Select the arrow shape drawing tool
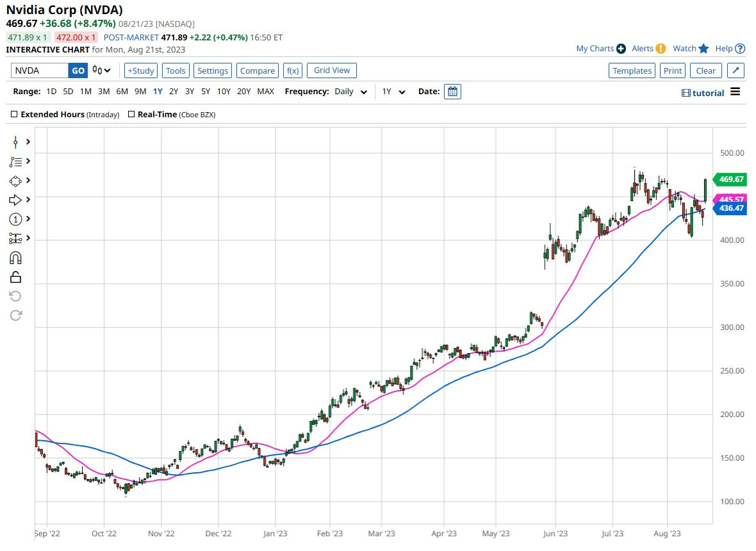This screenshot has width=756, height=551. (16, 200)
